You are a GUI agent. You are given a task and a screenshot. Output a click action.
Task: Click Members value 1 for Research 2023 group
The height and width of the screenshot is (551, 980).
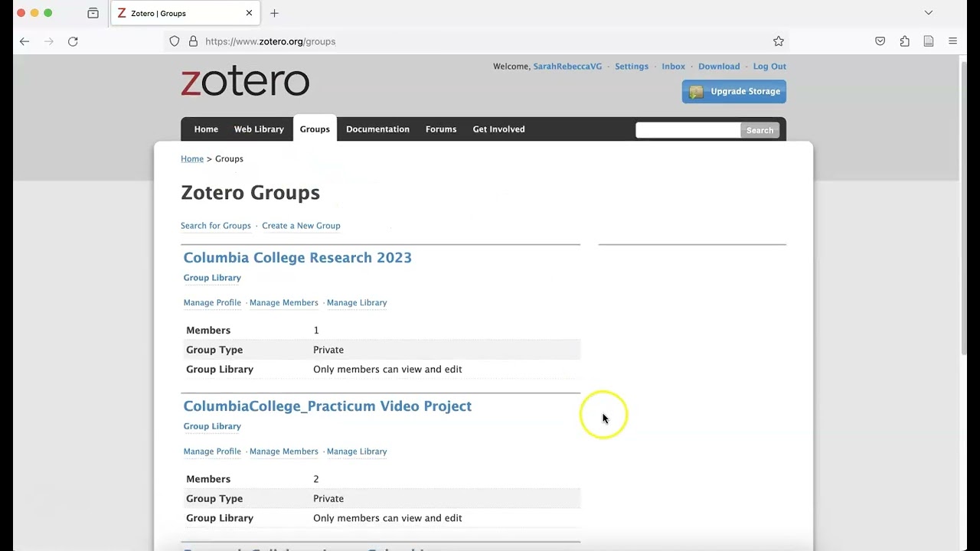(x=316, y=331)
